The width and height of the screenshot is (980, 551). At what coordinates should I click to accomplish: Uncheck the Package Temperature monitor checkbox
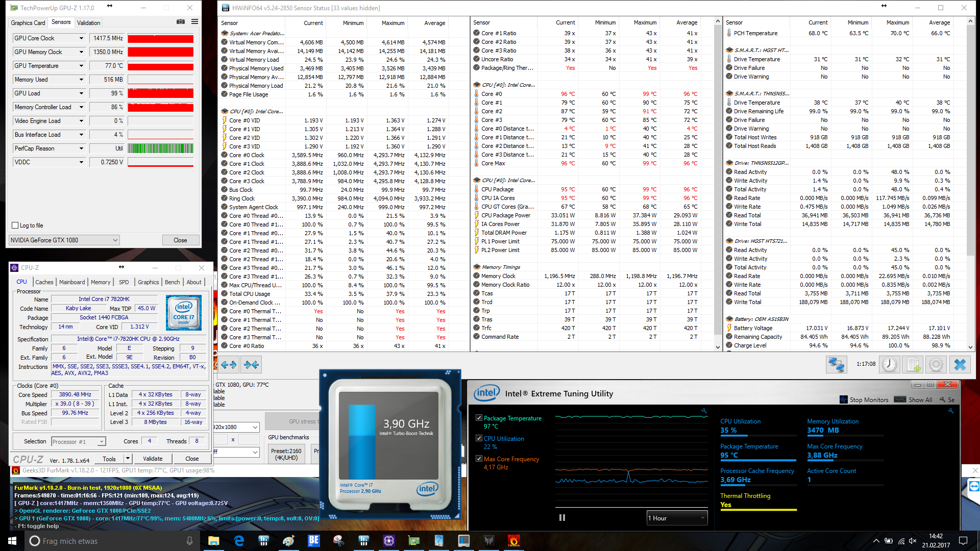click(479, 418)
